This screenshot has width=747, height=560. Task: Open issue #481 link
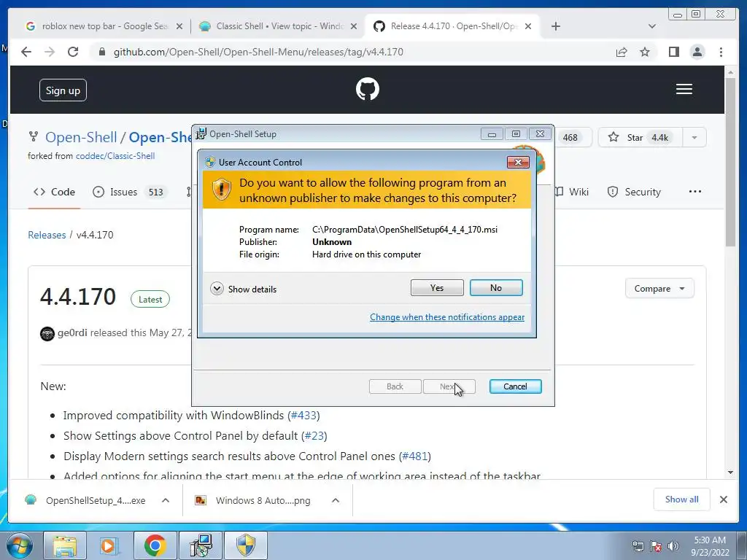tap(415, 456)
